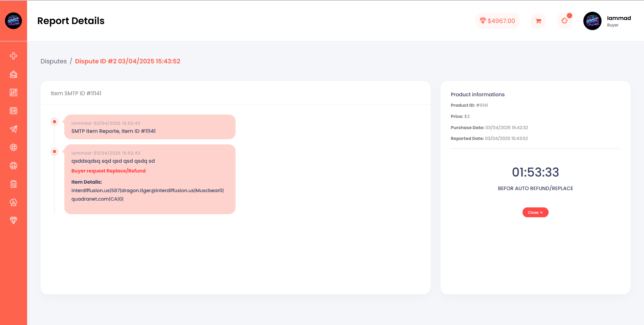The height and width of the screenshot is (325, 644).
Task: Click the 'Item Details:' label
Action: [87, 182]
